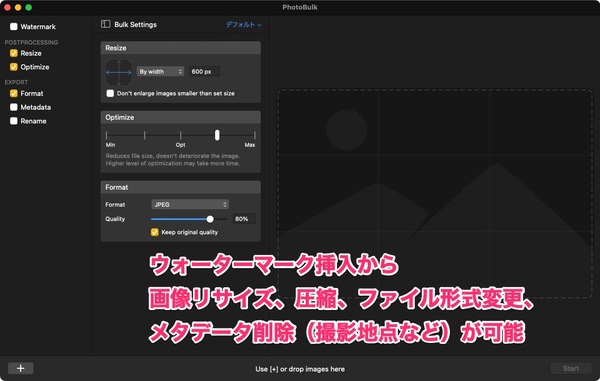This screenshot has height=381, width=600.
Task: Click the Optimize section header
Action: 181,117
